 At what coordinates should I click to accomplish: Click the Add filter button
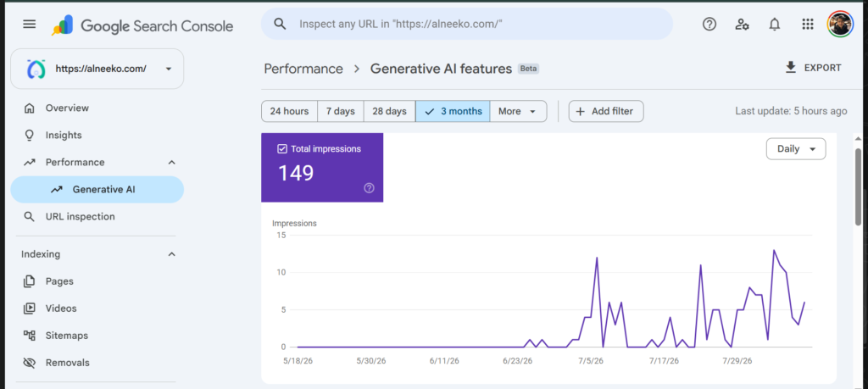(606, 111)
